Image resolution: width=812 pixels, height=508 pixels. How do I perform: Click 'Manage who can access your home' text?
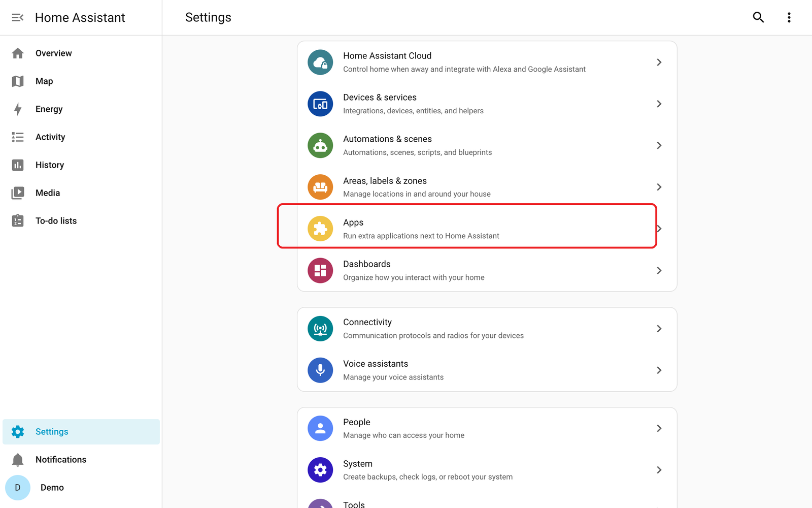[x=403, y=435]
